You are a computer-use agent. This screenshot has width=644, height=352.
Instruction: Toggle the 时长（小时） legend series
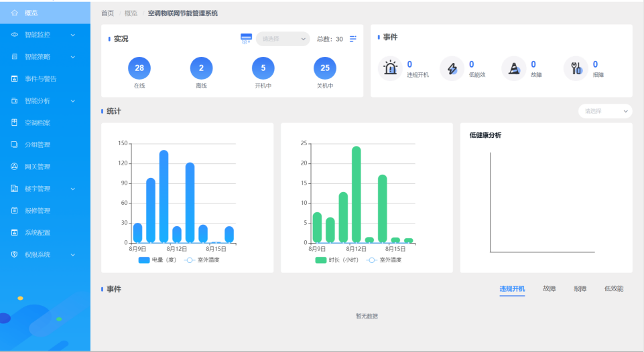pos(337,260)
